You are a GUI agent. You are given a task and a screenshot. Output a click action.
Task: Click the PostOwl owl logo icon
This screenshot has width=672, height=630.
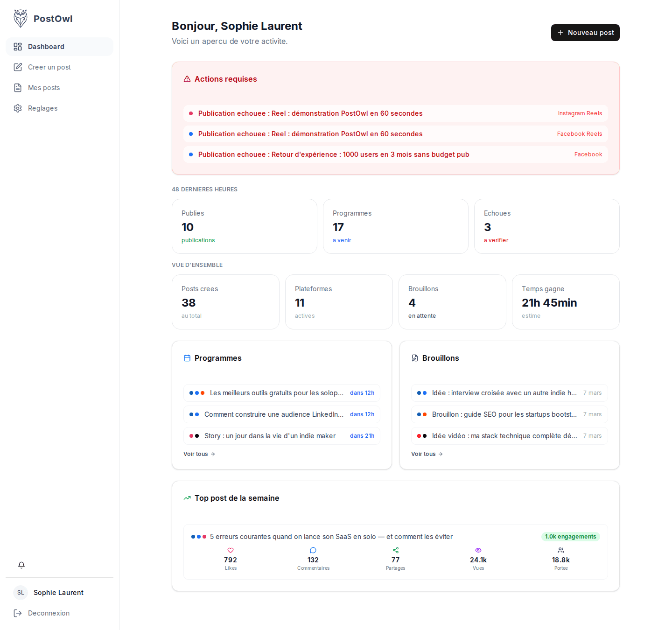(21, 19)
